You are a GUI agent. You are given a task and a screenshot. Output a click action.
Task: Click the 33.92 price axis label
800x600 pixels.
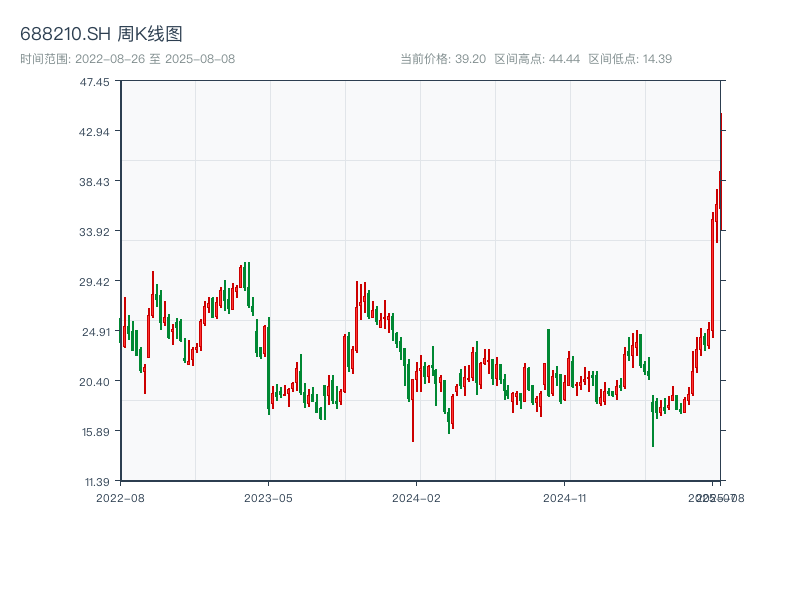coord(96,232)
